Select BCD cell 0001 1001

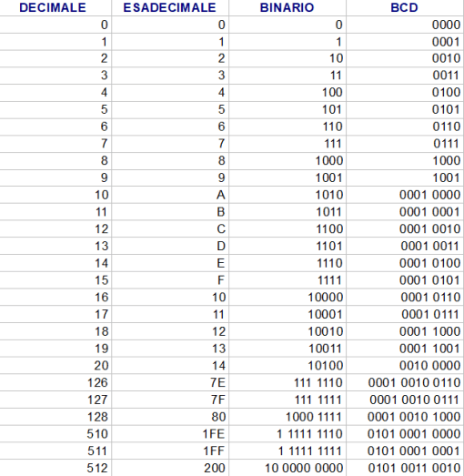pyautogui.click(x=405, y=349)
